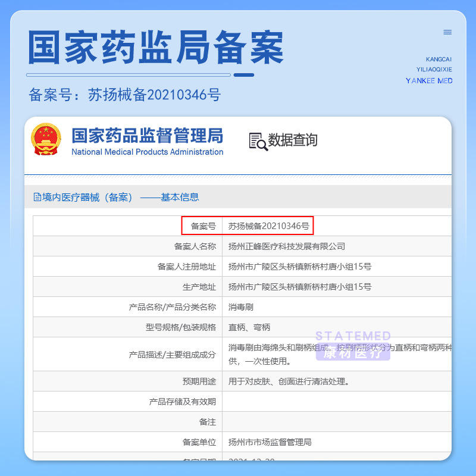Click the 生产地址 address value
This screenshot has height=476, width=476.
pos(300,287)
